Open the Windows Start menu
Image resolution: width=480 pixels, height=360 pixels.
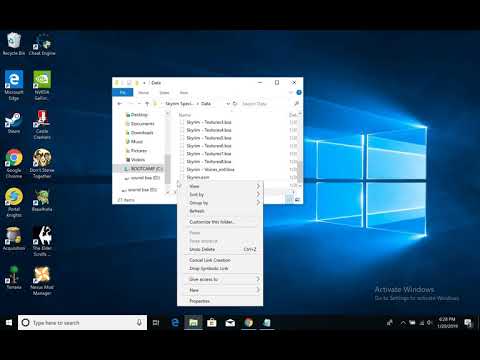coord(9,323)
